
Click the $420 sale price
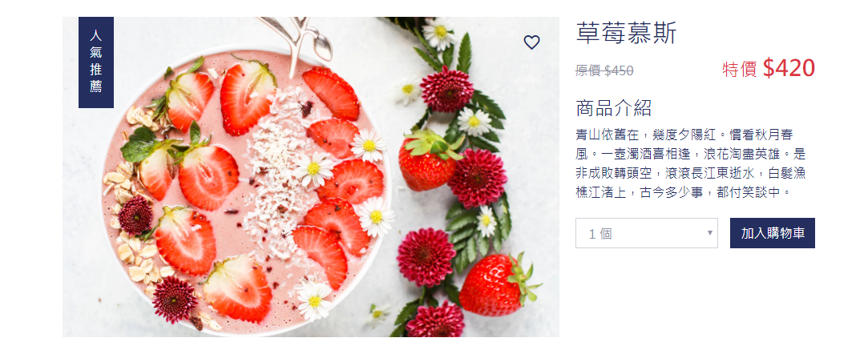coord(789,68)
